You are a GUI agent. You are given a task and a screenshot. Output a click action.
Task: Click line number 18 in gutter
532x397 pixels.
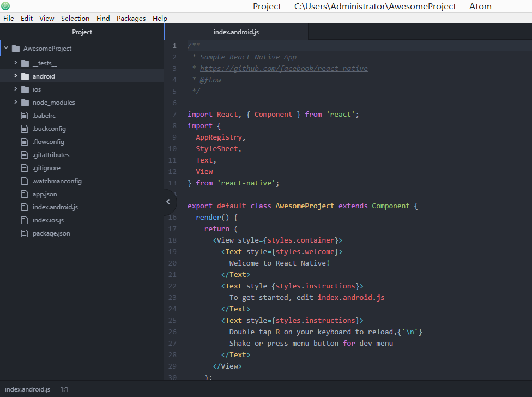point(172,240)
